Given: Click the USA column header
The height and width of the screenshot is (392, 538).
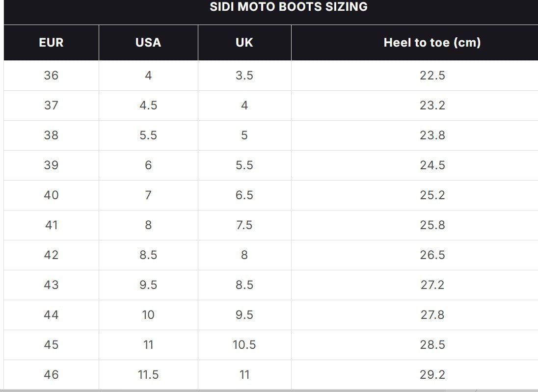Looking at the screenshot, I should point(148,43).
